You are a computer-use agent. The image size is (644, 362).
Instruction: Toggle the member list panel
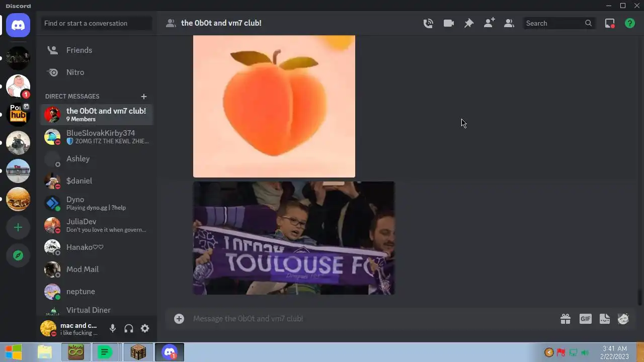[509, 23]
